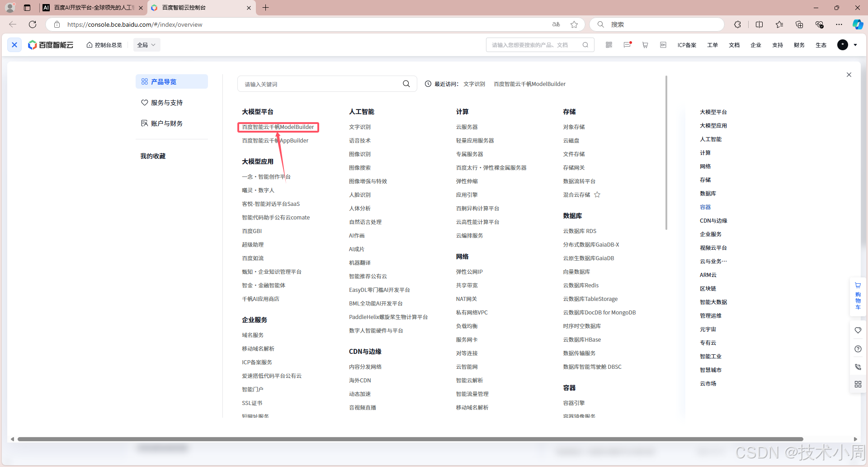868x467 pixels.
Task: Click the phone contact icon in side toolbar
Action: pyautogui.click(x=858, y=367)
